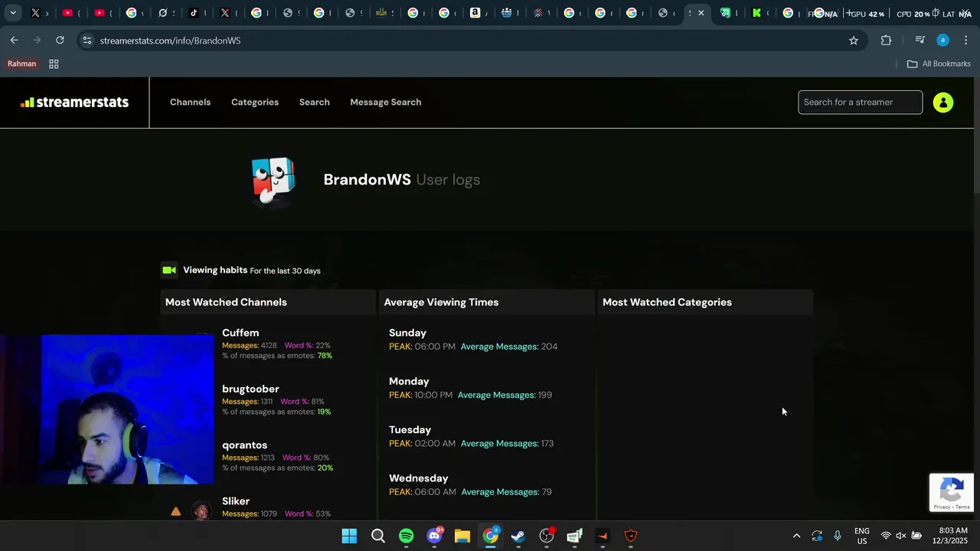
Task: Click the BrandonWS profile avatar
Action: pyautogui.click(x=273, y=181)
